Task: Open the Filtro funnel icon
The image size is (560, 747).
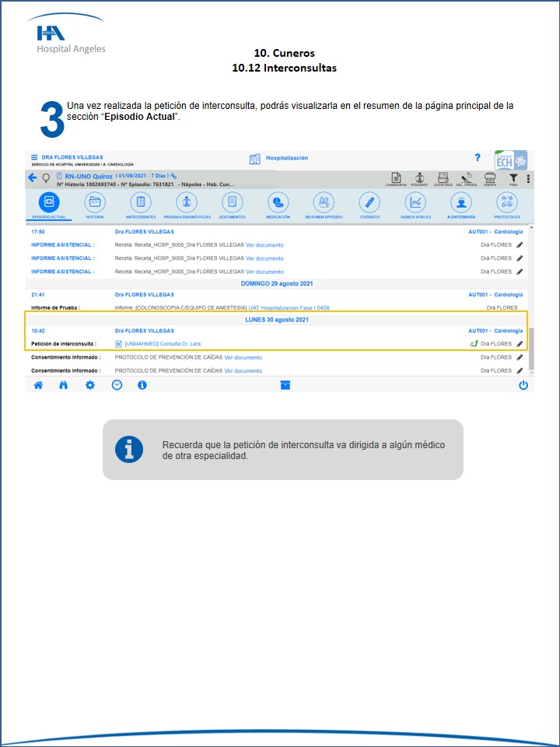Action: [513, 178]
